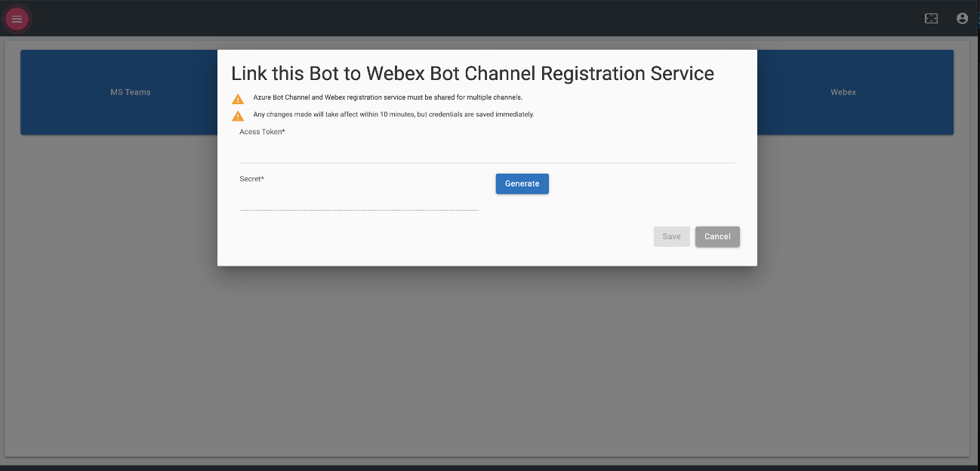Open the hamburger navigation menu

point(17,19)
